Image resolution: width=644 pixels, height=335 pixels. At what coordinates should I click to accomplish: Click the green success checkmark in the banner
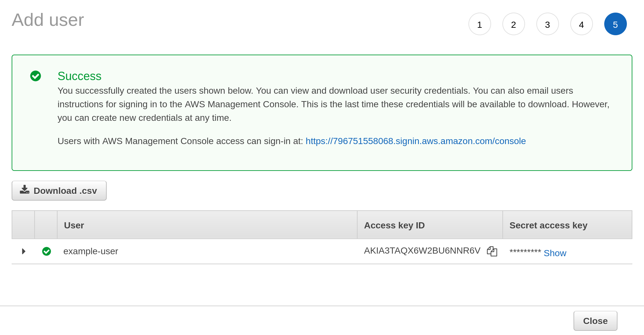(36, 76)
